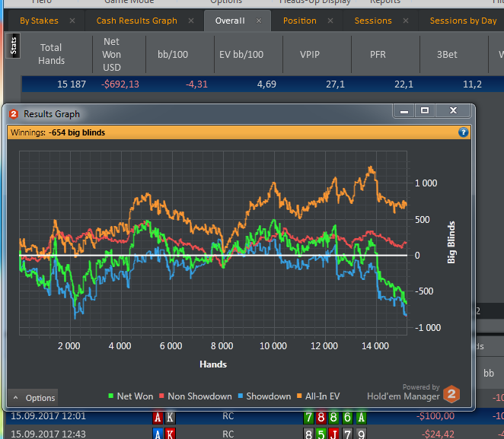
Task: Click the Net Won legend label
Action: pyautogui.click(x=135, y=396)
